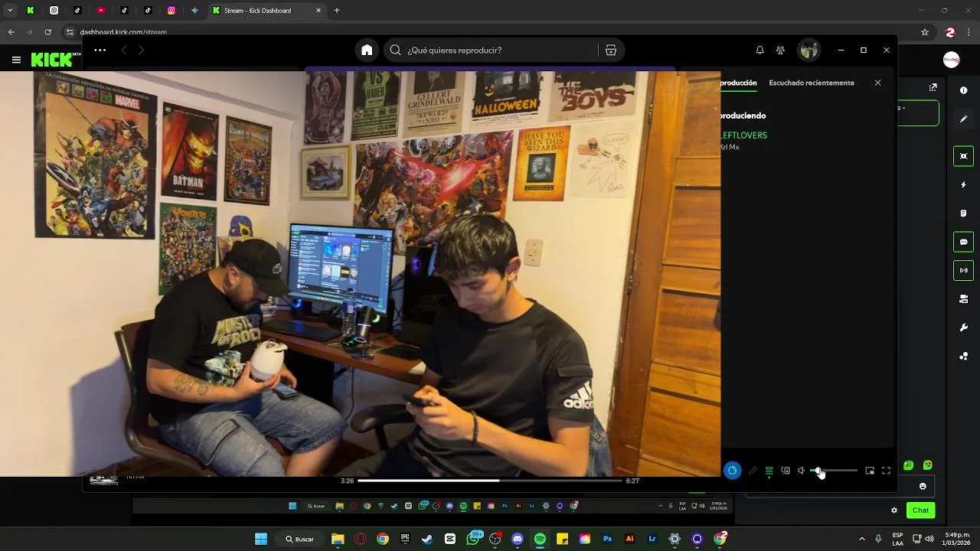Screen dimensions: 980x551
Task: Send message with green Chat button
Action: click(920, 510)
